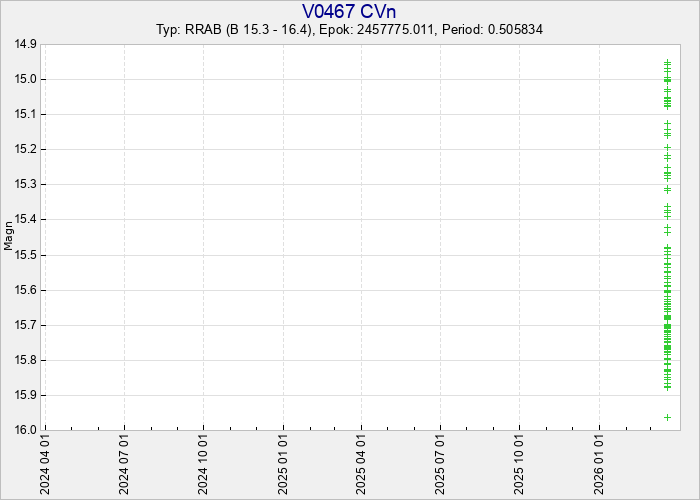The width and height of the screenshot is (700, 500).
Task: Select the 15.5 y-axis tick label
Action: pos(25,255)
